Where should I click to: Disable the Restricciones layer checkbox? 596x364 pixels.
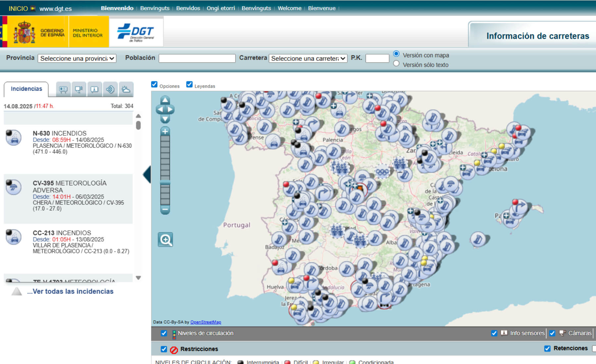[163, 349]
